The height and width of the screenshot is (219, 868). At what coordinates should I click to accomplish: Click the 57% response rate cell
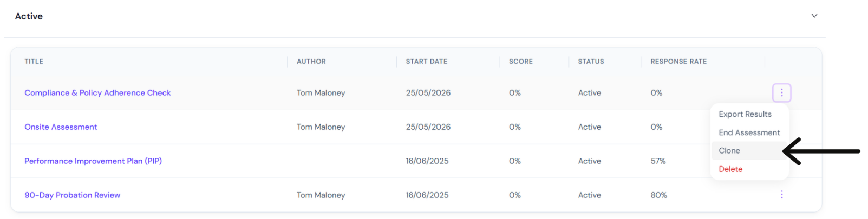pyautogui.click(x=658, y=161)
